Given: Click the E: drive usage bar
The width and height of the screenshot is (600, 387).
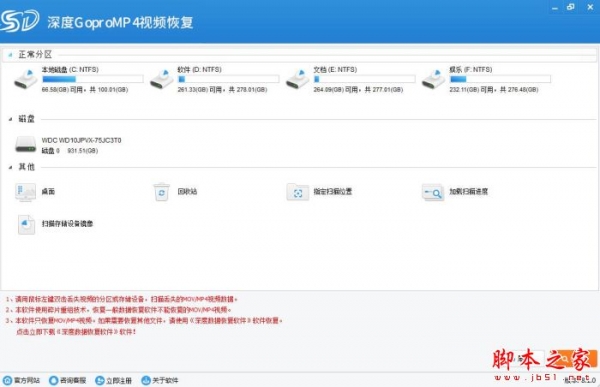Looking at the screenshot, I should (x=364, y=79).
